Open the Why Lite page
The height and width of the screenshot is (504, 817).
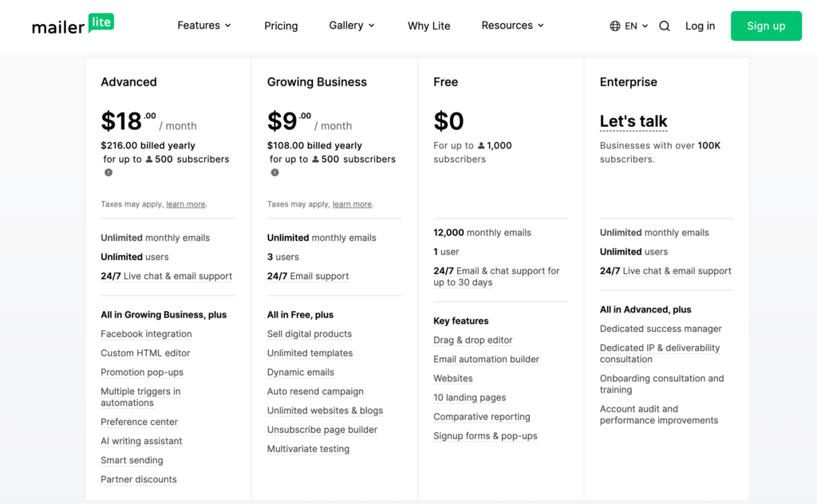(x=428, y=26)
